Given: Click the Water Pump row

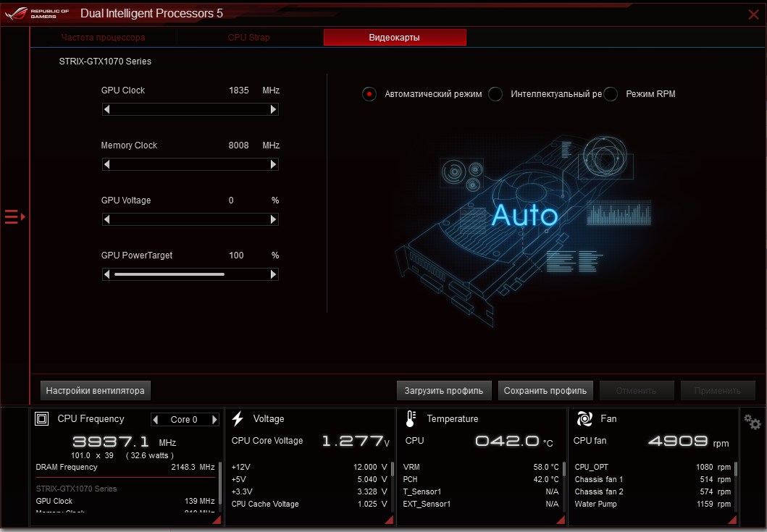Looking at the screenshot, I should (x=653, y=504).
